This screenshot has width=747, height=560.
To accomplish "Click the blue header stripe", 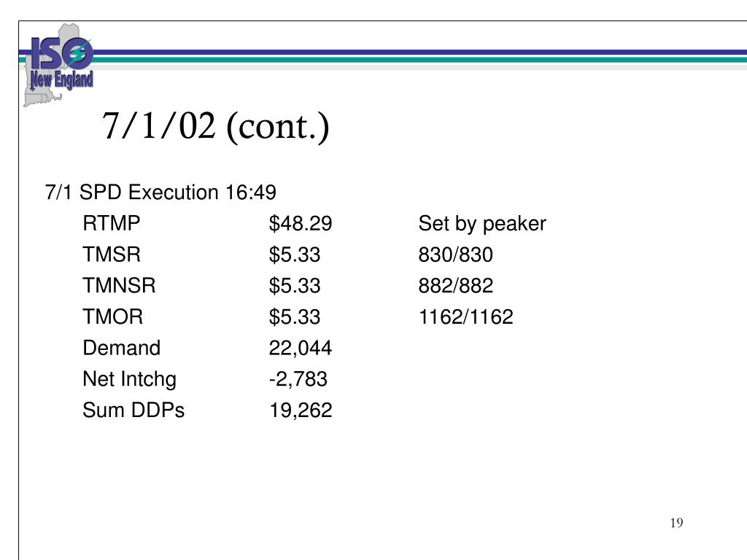I will (x=419, y=52).
